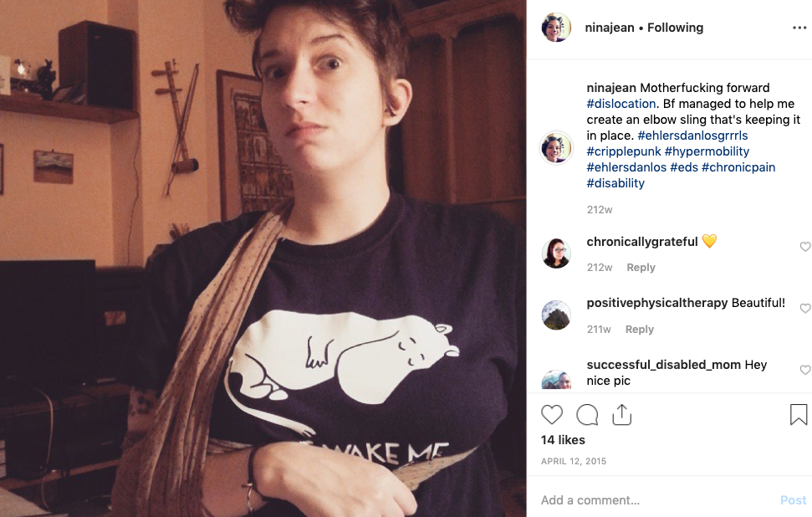The height and width of the screenshot is (517, 812).
Task: View chronicallygrateful's avatar profile
Action: (x=556, y=253)
